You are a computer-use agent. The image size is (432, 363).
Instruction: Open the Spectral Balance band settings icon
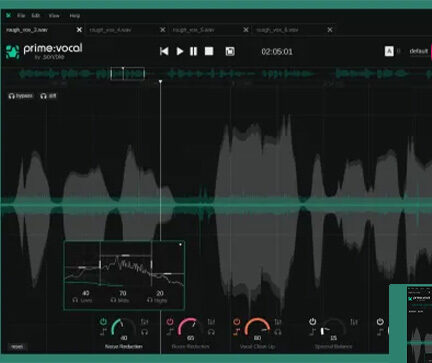354,322
